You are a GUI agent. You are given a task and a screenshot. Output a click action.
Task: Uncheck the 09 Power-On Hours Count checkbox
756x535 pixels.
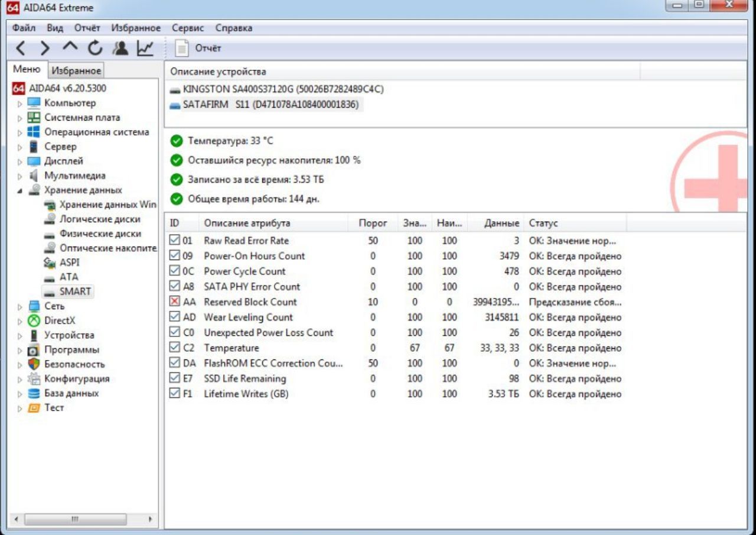[174, 255]
